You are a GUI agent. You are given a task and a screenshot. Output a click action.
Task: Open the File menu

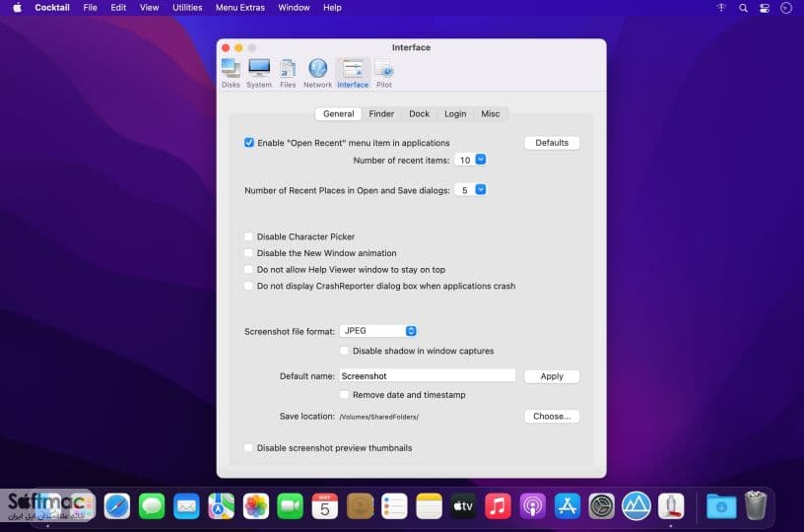click(91, 8)
